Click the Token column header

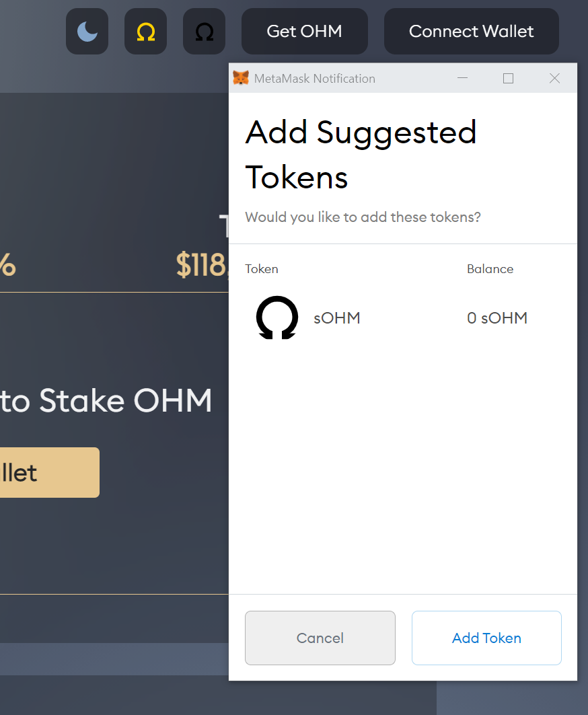pos(261,268)
